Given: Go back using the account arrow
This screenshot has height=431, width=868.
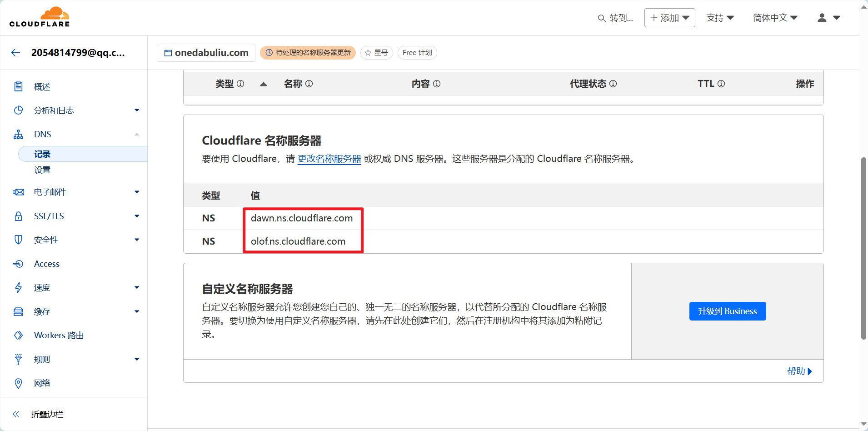Looking at the screenshot, I should [16, 53].
